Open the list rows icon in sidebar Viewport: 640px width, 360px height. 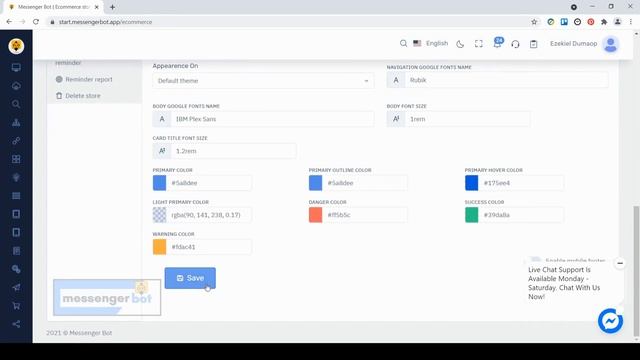click(x=16, y=196)
